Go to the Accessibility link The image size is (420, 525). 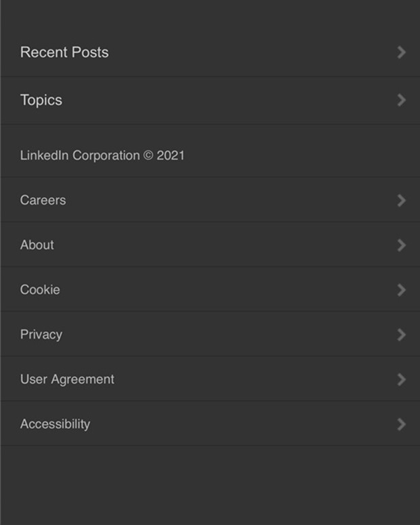click(x=210, y=424)
